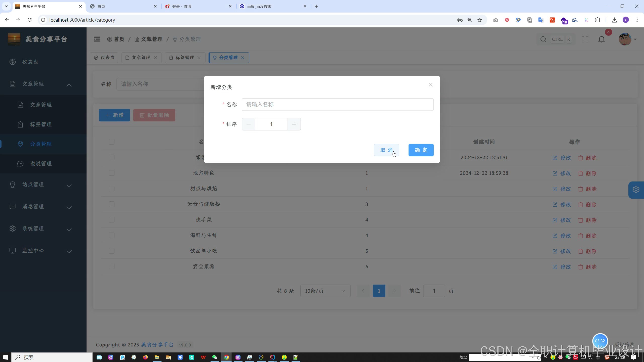Click the plus stepper for 排序
The image size is (644, 362).
point(294,124)
